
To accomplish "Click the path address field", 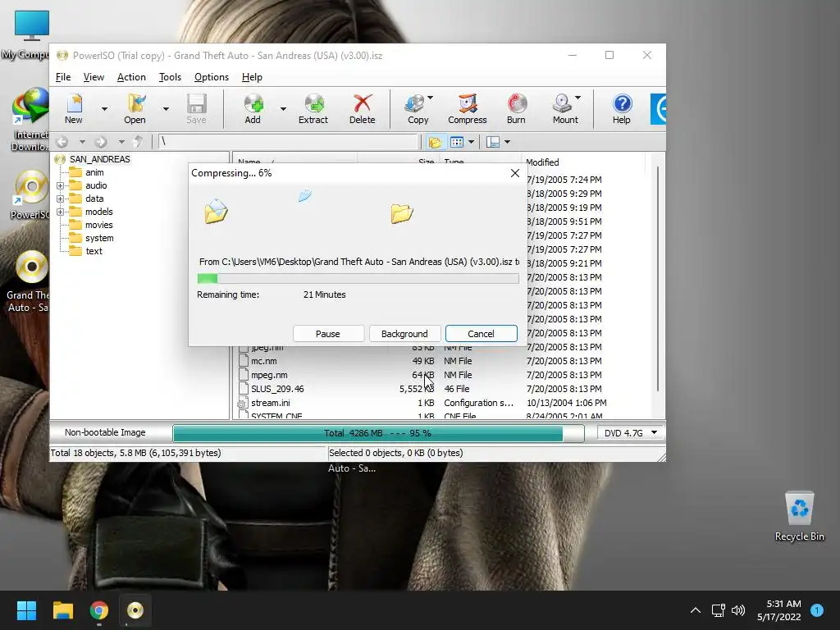I will coord(288,142).
